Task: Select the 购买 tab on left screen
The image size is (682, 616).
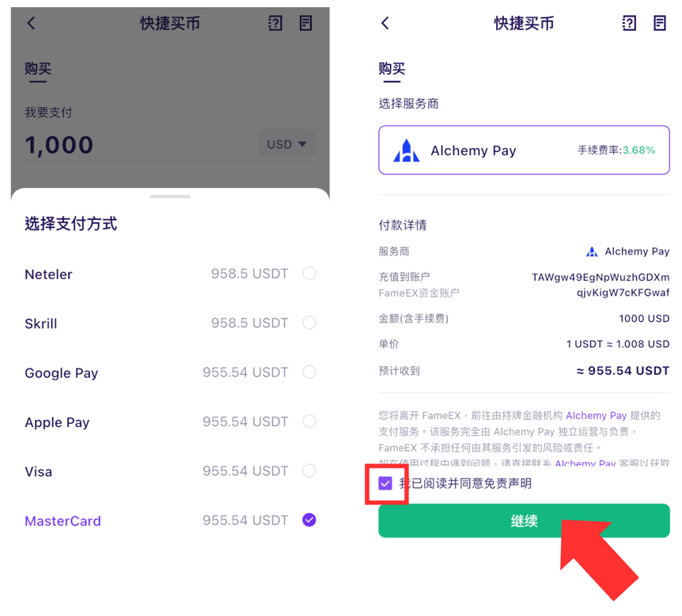Action: coord(38,69)
